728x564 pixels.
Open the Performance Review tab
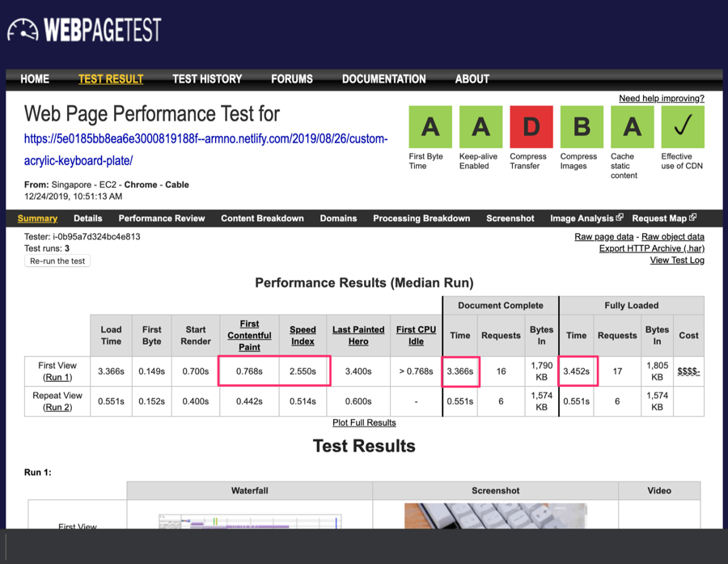(x=162, y=218)
